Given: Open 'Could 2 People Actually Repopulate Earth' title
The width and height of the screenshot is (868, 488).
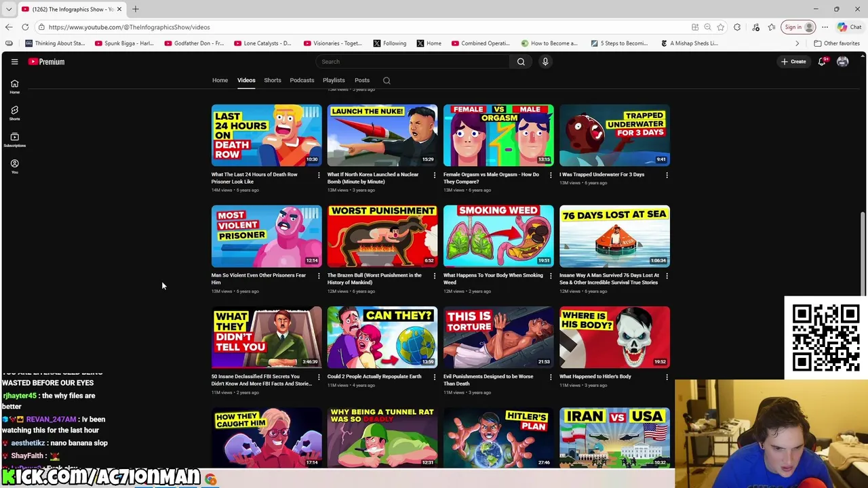Looking at the screenshot, I should (374, 377).
